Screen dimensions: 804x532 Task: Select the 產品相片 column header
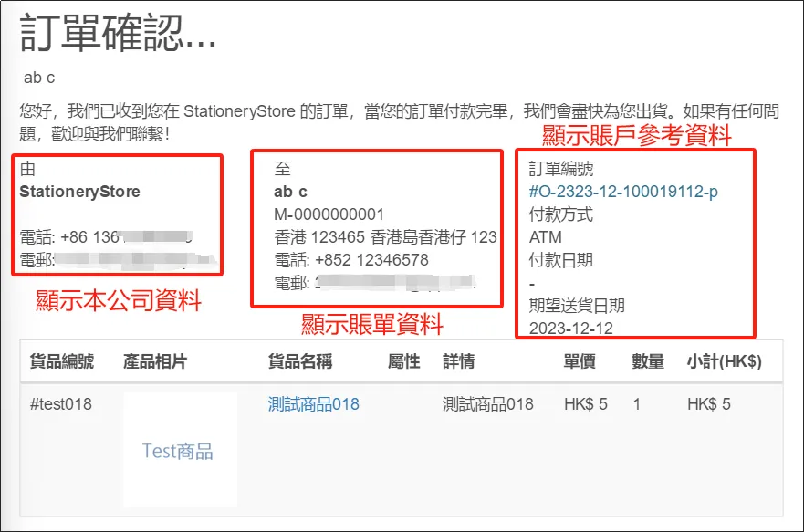[155, 361]
